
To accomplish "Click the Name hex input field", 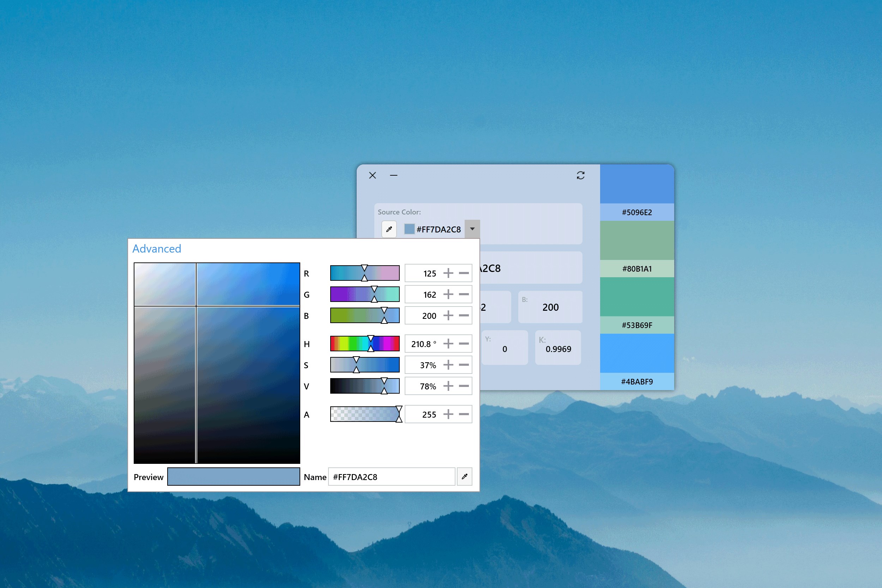I will 391,477.
